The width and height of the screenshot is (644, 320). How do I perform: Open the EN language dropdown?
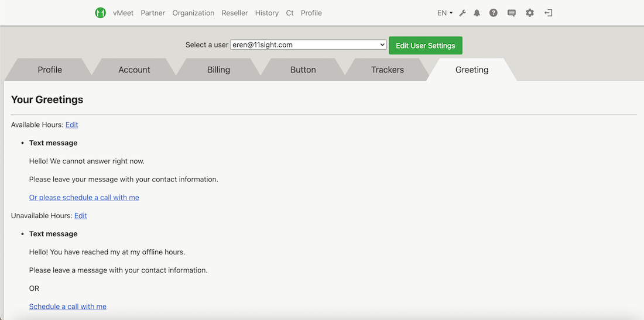[x=445, y=13]
